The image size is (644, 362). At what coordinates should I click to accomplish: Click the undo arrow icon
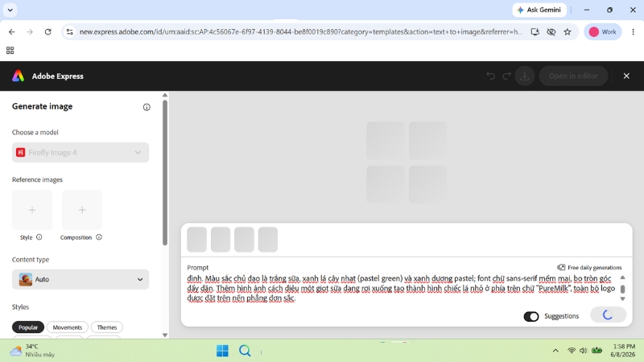click(x=490, y=76)
